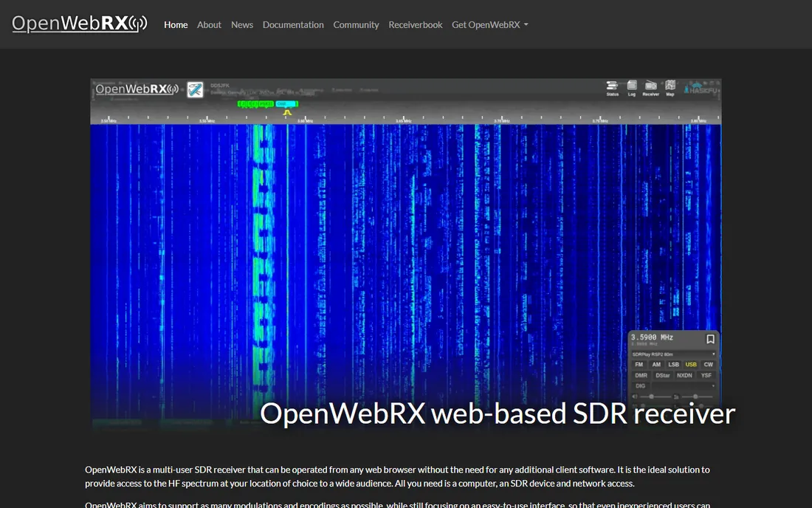Click the yellow tuning marker on frequency scale
This screenshot has height=508, width=812.
287,112
